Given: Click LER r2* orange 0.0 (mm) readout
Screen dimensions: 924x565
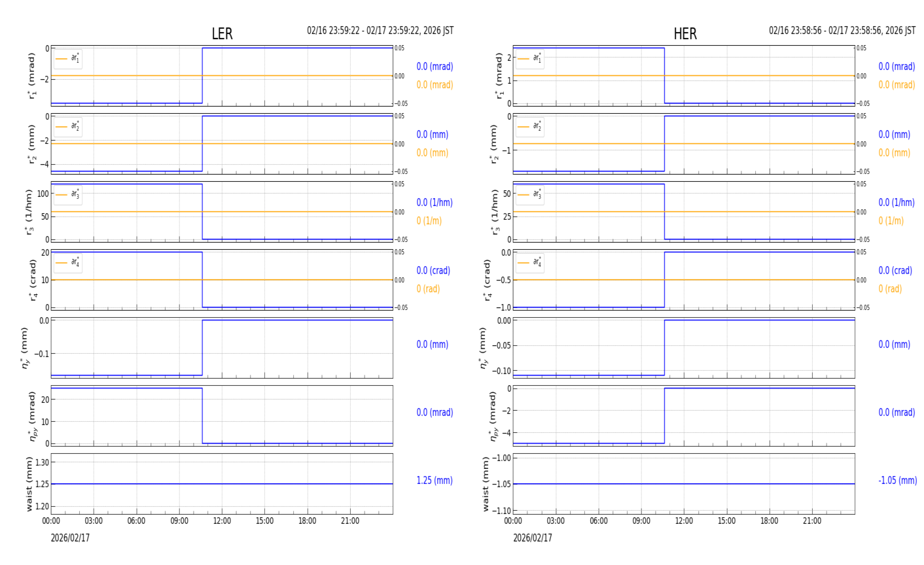Looking at the screenshot, I should (x=433, y=153).
